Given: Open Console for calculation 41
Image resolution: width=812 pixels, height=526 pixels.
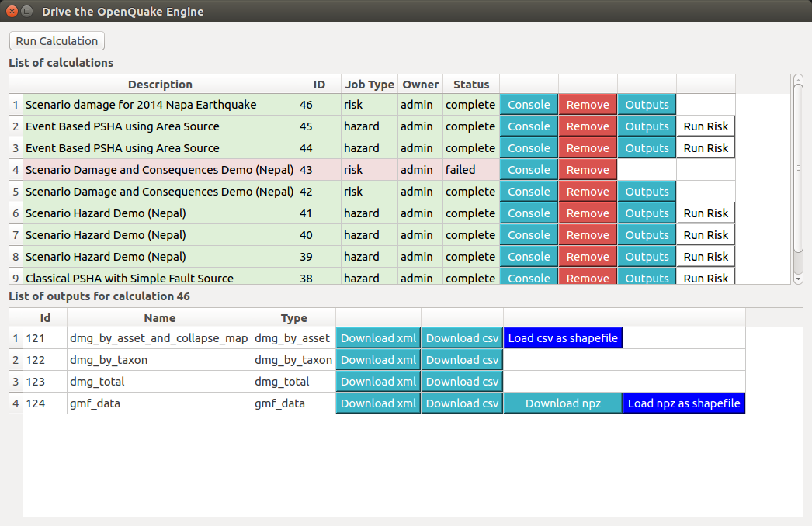Looking at the screenshot, I should (x=529, y=213).
